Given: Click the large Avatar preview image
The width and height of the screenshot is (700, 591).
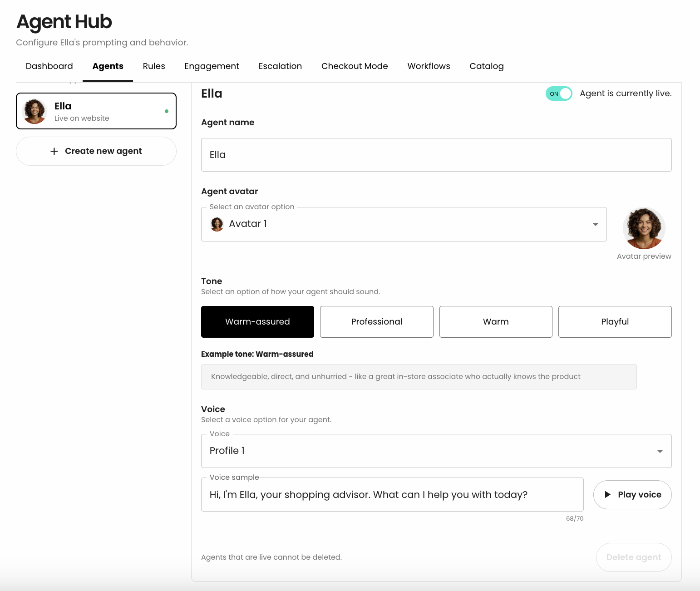Looking at the screenshot, I should tap(644, 228).
